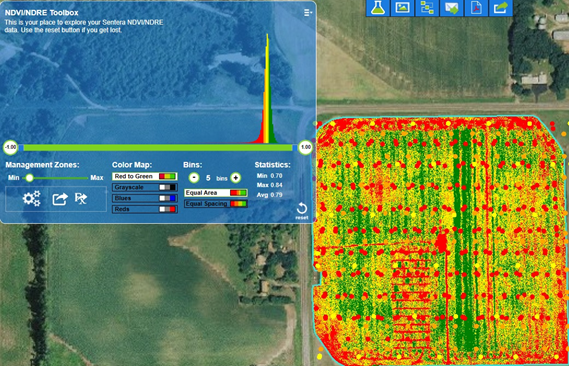Decrease bins with minus button
Viewport: 569px width, 366px height.
[x=194, y=178]
